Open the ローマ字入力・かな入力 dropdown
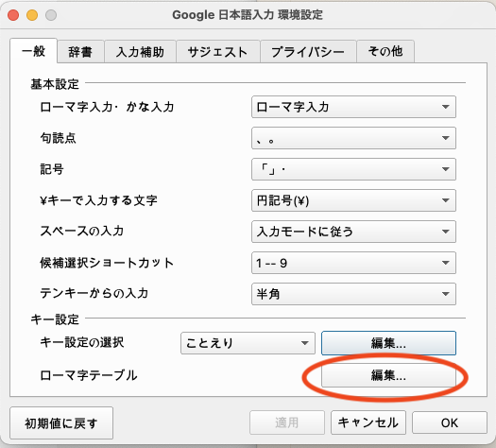This screenshot has width=496, height=448. [353, 107]
